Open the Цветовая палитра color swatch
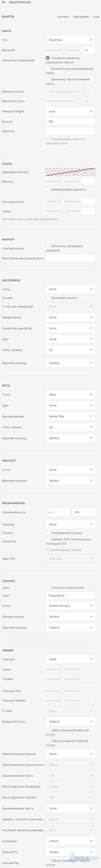The height and width of the screenshot is (868, 101). pos(70,172)
